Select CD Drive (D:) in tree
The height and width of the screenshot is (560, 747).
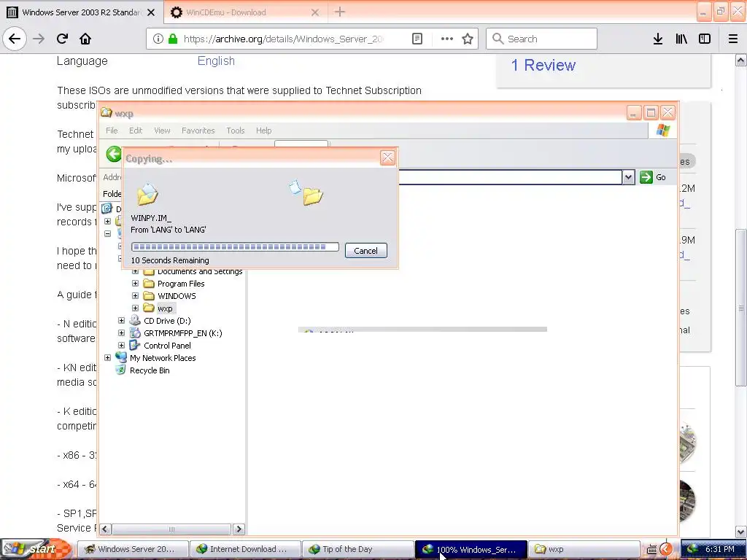[x=167, y=321]
